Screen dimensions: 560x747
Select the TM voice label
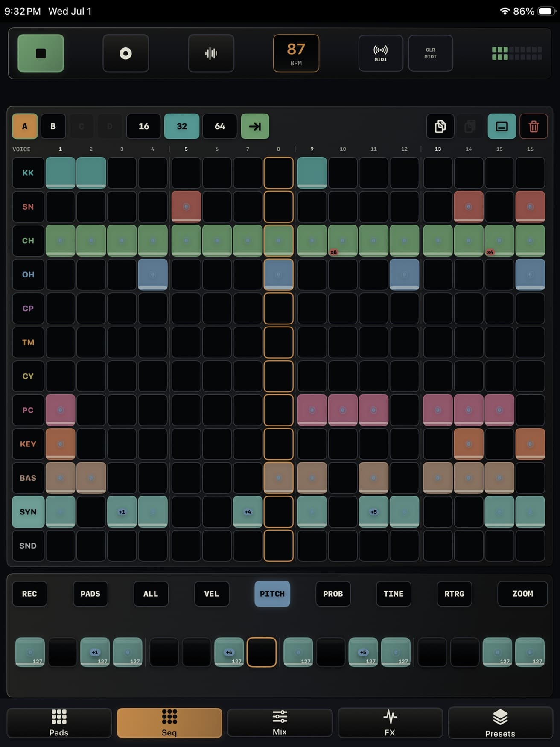[28, 342]
